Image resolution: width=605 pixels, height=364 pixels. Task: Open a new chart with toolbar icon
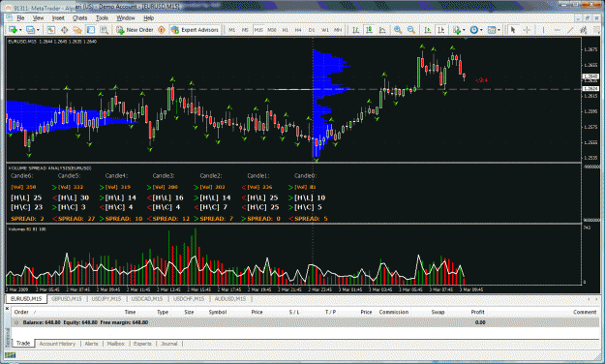13,30
